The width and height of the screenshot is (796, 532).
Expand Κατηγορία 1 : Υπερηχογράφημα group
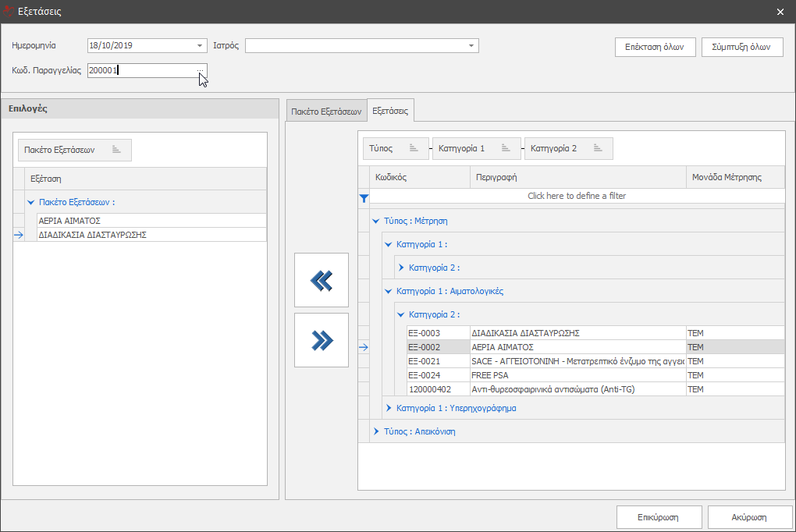[389, 408]
